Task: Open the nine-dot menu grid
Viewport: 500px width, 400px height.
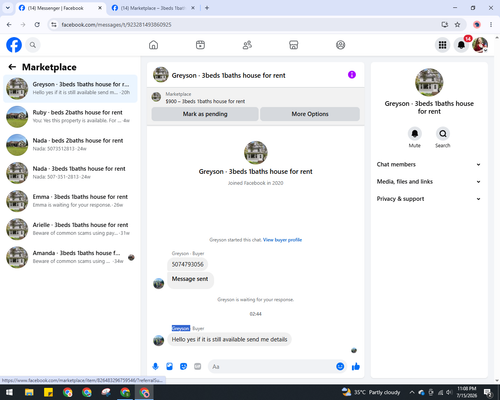Action: point(442,45)
